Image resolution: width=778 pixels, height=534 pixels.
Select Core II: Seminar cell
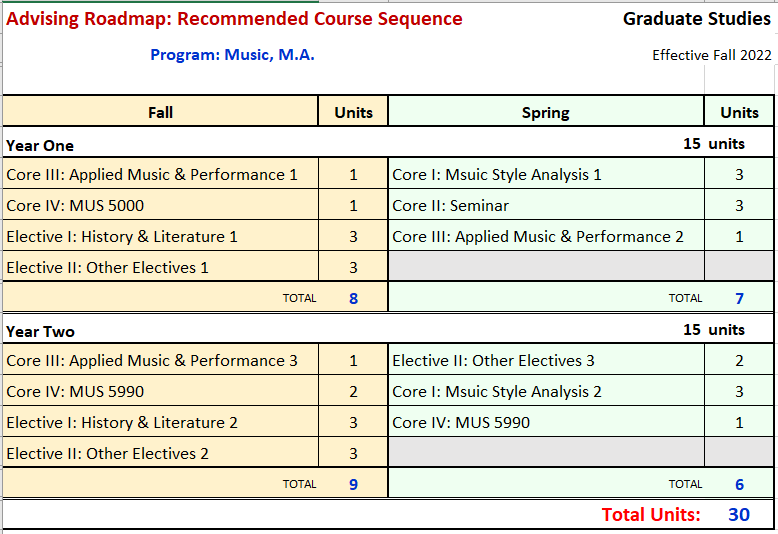pos(450,206)
